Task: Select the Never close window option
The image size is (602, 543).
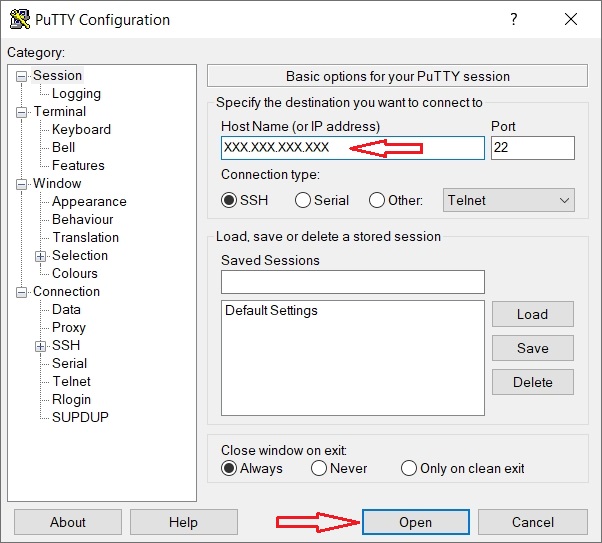Action: [x=319, y=468]
